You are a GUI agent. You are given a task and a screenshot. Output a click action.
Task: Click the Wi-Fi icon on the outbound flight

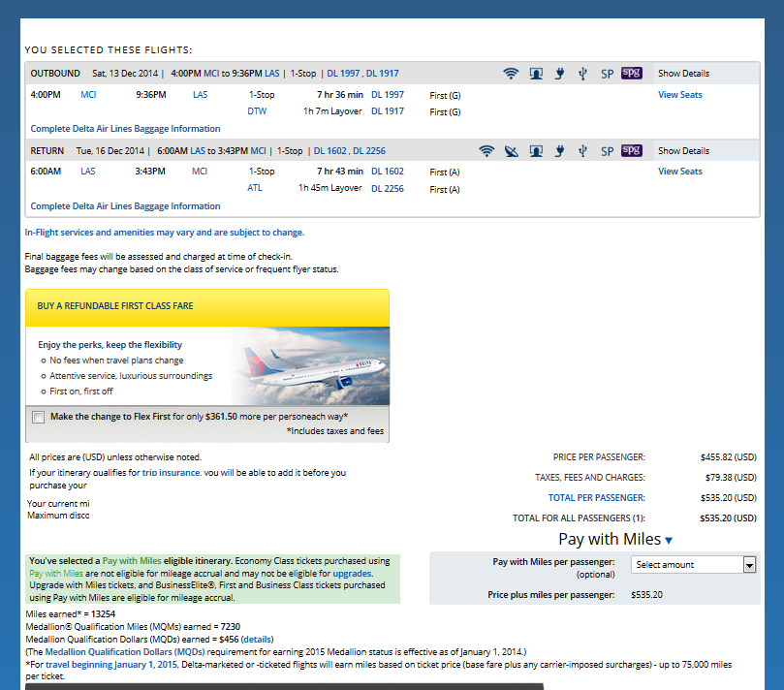pyautogui.click(x=511, y=74)
